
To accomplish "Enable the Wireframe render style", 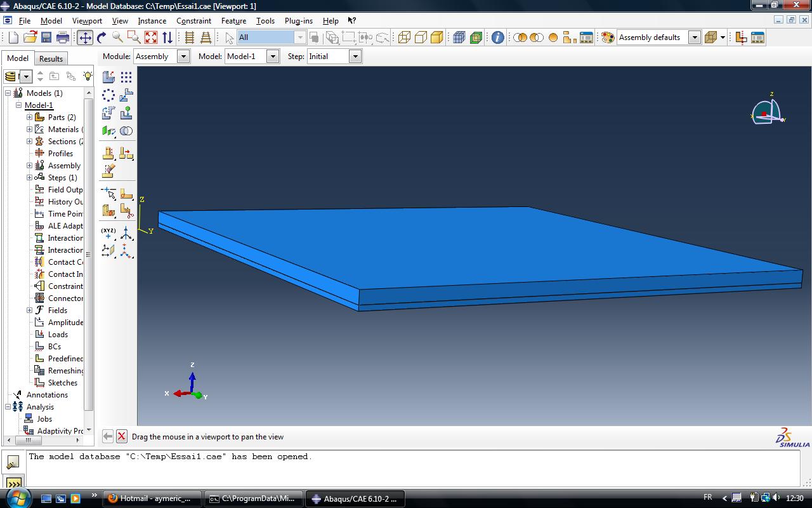I will tap(404, 37).
